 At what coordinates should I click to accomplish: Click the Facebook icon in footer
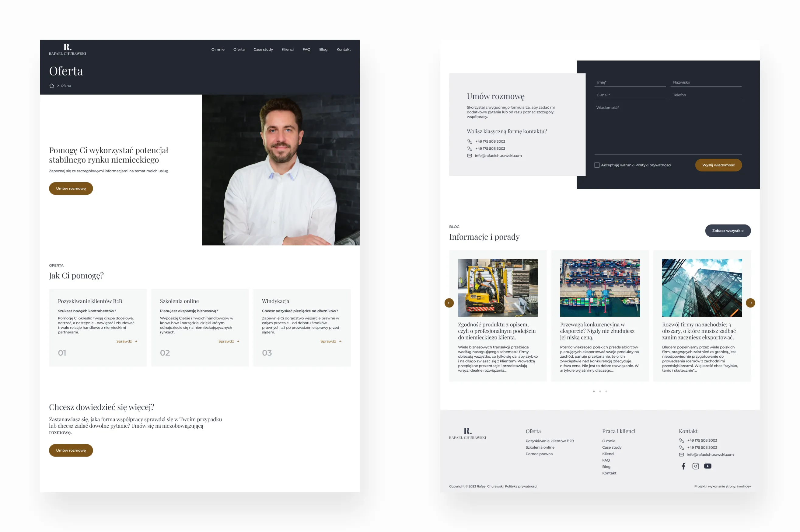pyautogui.click(x=683, y=466)
